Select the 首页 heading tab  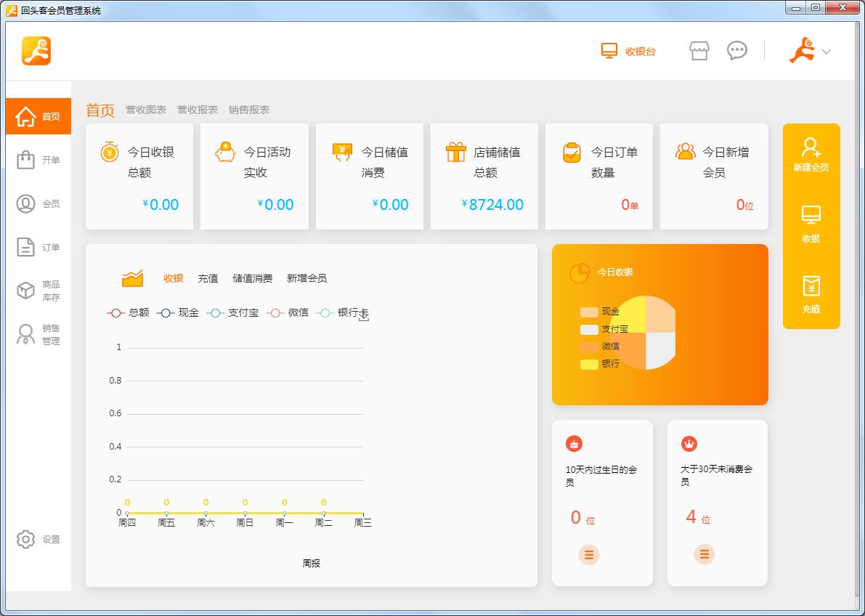click(x=100, y=110)
